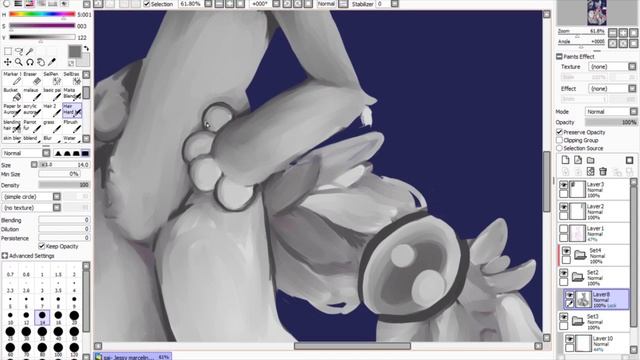The width and height of the screenshot is (640, 360).
Task: Enable Selection Source option
Action: pyautogui.click(x=560, y=148)
